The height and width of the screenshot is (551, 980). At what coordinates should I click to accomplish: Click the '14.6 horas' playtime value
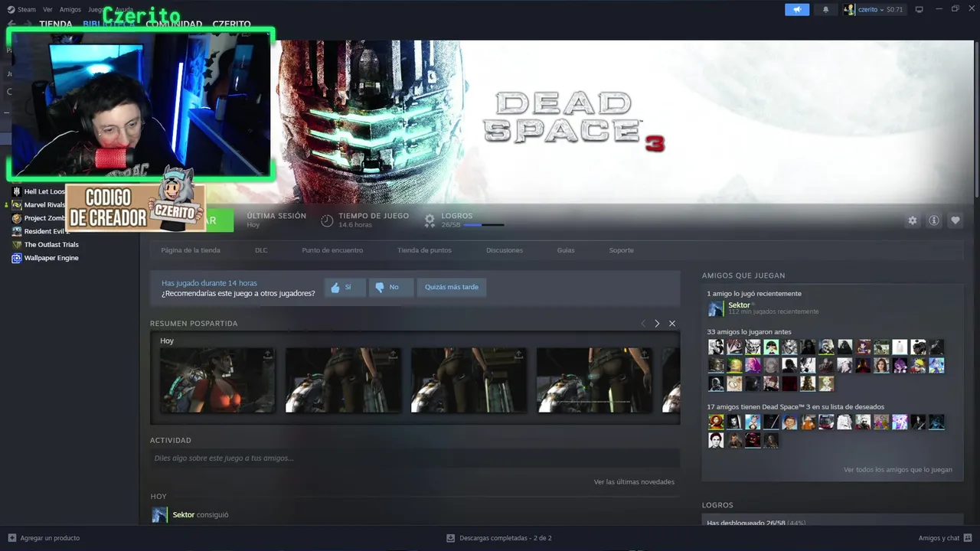pos(355,225)
